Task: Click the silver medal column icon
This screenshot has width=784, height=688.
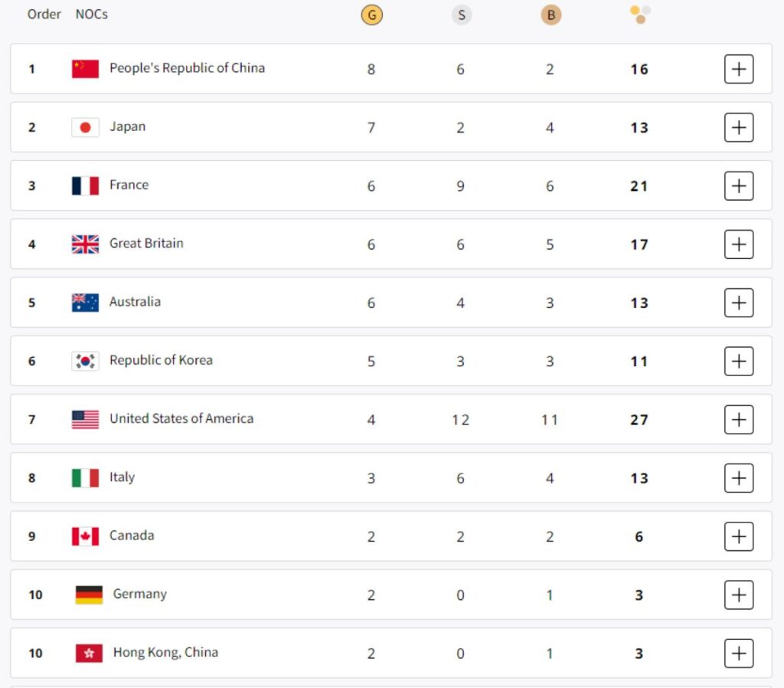Action: (461, 15)
